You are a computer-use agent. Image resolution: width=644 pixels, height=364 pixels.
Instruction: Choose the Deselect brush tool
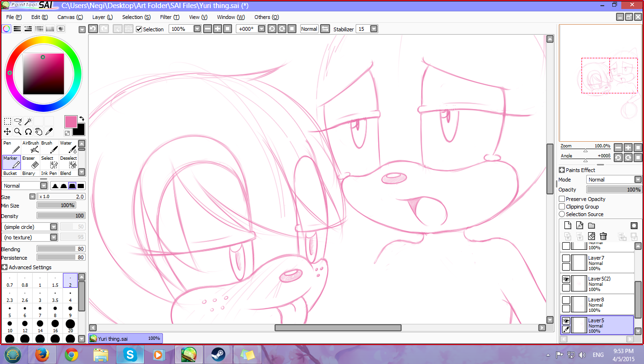(x=68, y=162)
